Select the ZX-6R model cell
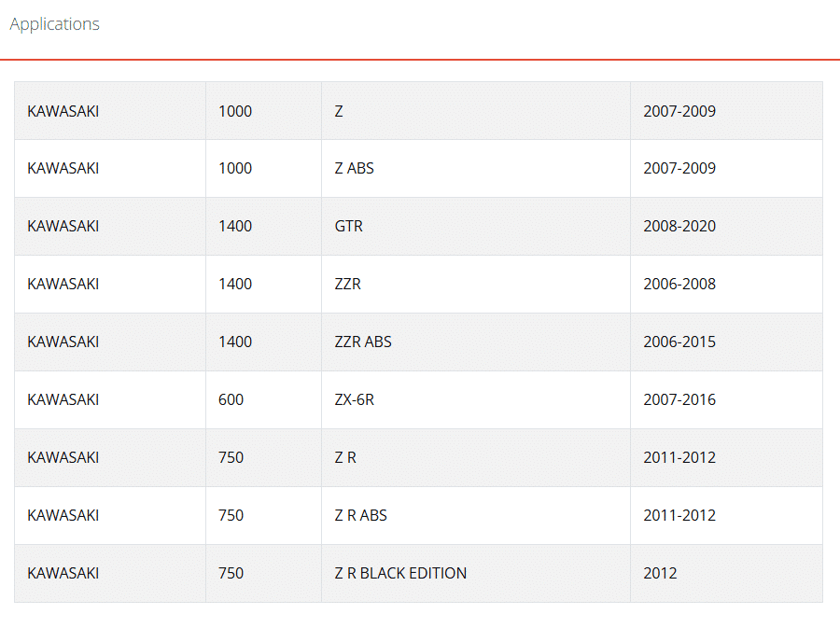The height and width of the screenshot is (628, 840). pos(354,399)
